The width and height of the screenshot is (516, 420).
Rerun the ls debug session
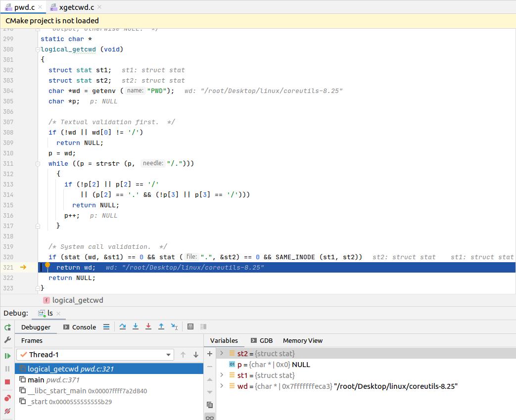[7, 327]
